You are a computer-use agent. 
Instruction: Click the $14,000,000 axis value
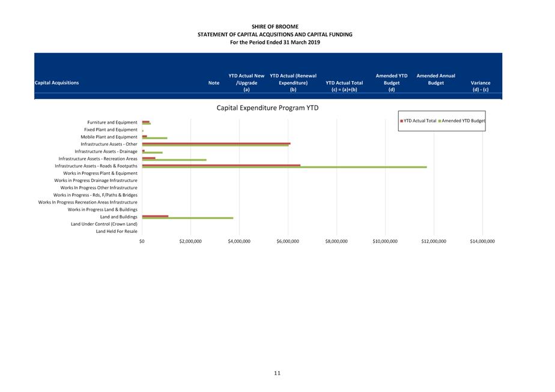coord(482,241)
